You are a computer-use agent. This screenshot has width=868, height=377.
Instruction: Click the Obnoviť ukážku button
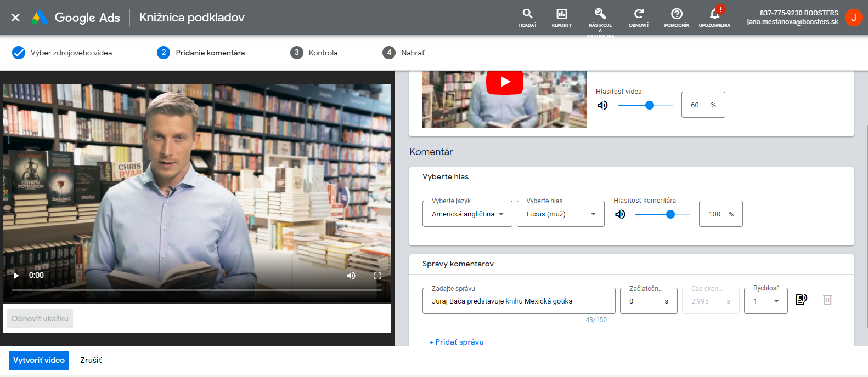click(40, 318)
